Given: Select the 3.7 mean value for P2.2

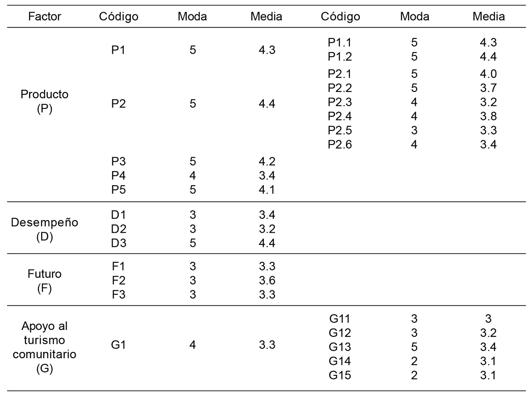Looking at the screenshot, I should click(488, 88).
